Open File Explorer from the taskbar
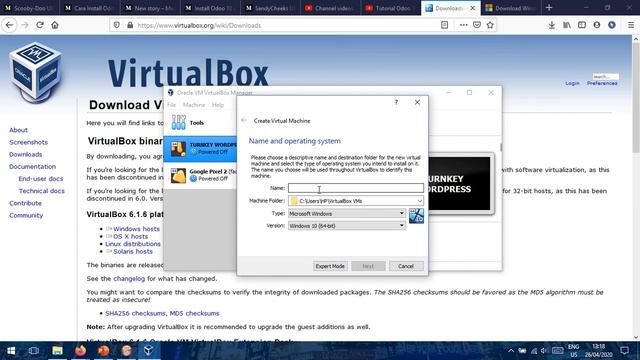Screen dimensions: 640x360 click(57, 351)
